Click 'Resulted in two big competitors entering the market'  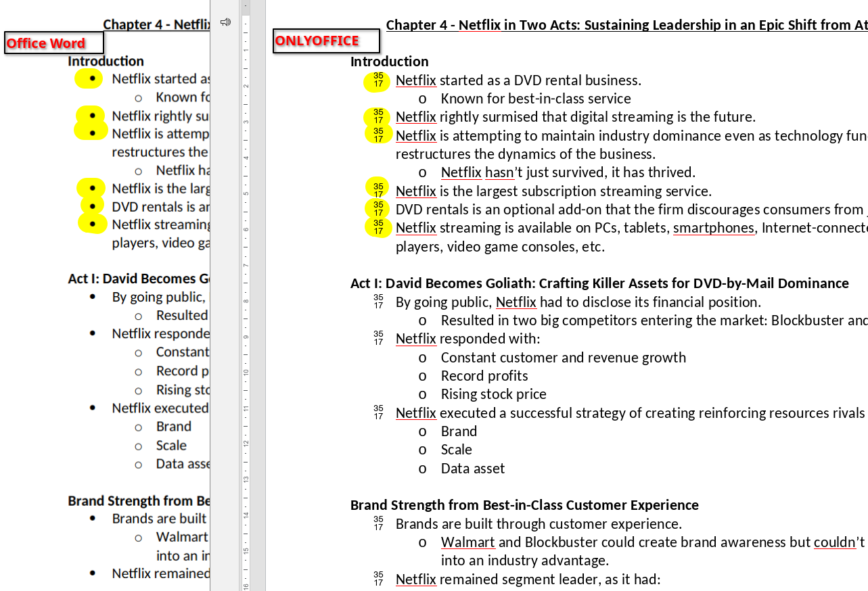pyautogui.click(x=654, y=321)
